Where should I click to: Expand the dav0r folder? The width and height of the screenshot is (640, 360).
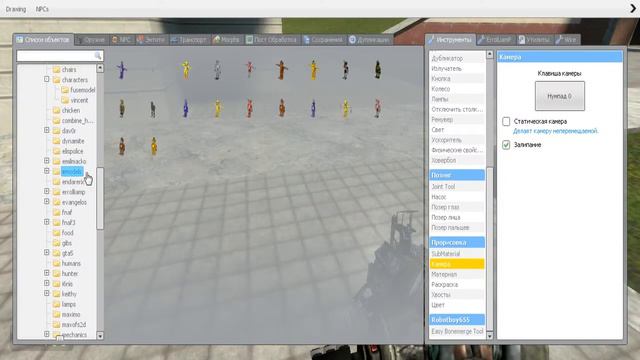[x=47, y=130]
